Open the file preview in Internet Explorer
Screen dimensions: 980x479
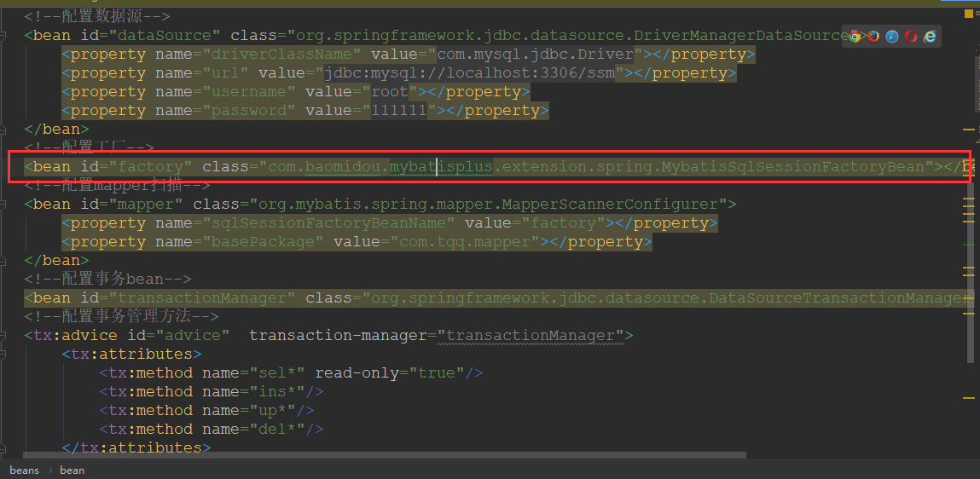coord(930,36)
